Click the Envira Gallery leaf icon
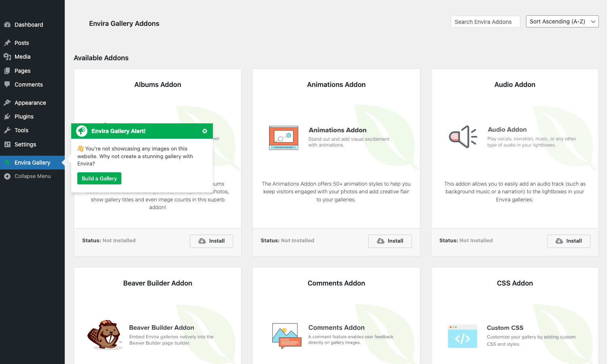 click(7, 163)
